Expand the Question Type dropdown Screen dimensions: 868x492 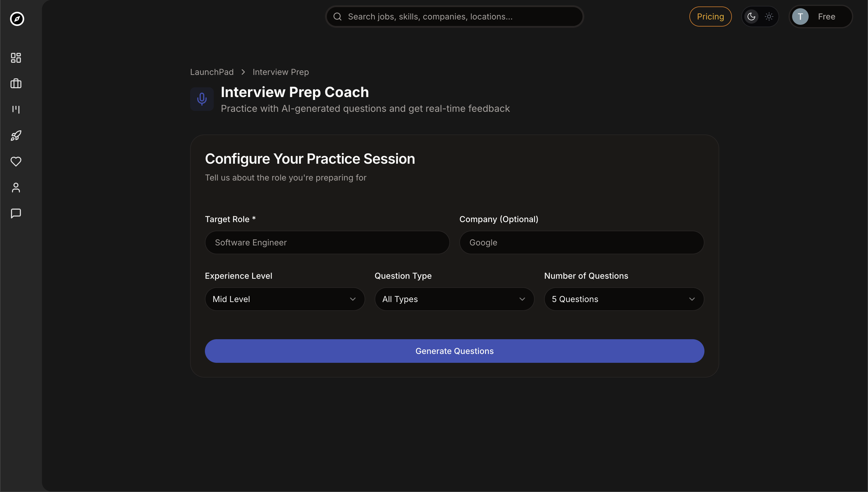point(454,299)
